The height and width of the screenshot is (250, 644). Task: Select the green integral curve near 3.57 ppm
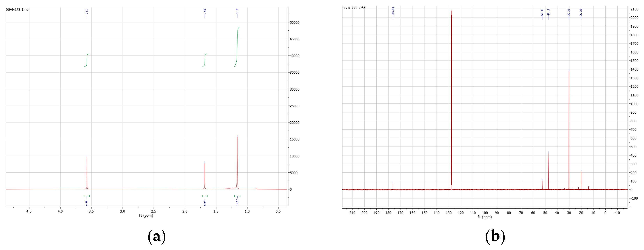coord(87,60)
